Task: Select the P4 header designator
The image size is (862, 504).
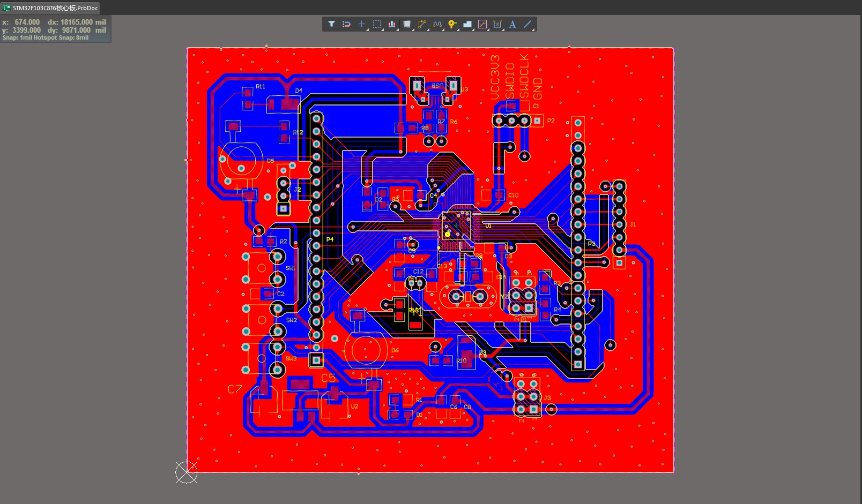Action: click(330, 239)
